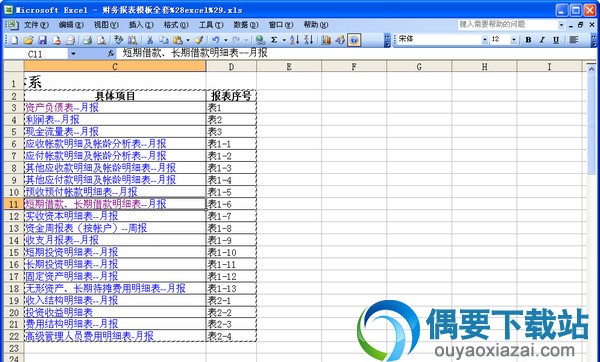
Task: Click the fx Insert Function button
Action: (111, 54)
